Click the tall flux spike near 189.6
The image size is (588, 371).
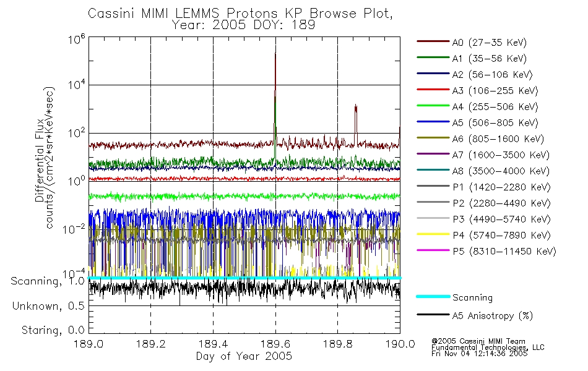pos(275,101)
